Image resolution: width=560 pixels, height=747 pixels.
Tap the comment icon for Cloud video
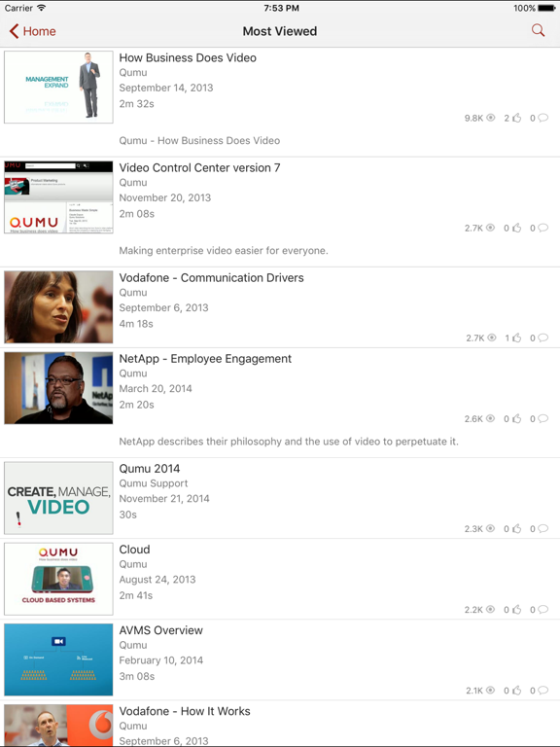(542, 609)
